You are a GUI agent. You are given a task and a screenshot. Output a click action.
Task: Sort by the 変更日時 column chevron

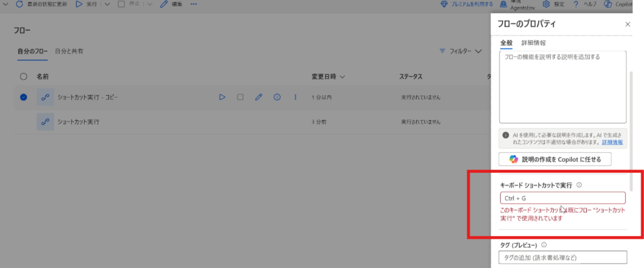pos(343,77)
